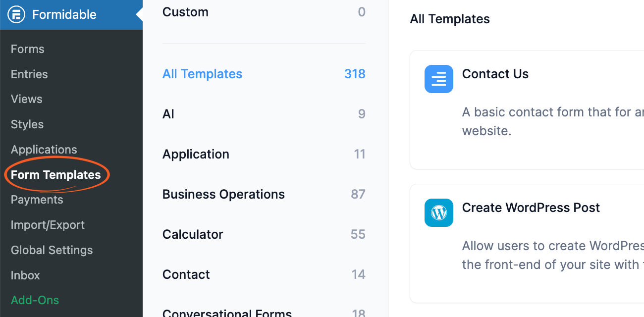Viewport: 644px width, 317px height.
Task: Open the Views page
Action: tap(26, 99)
